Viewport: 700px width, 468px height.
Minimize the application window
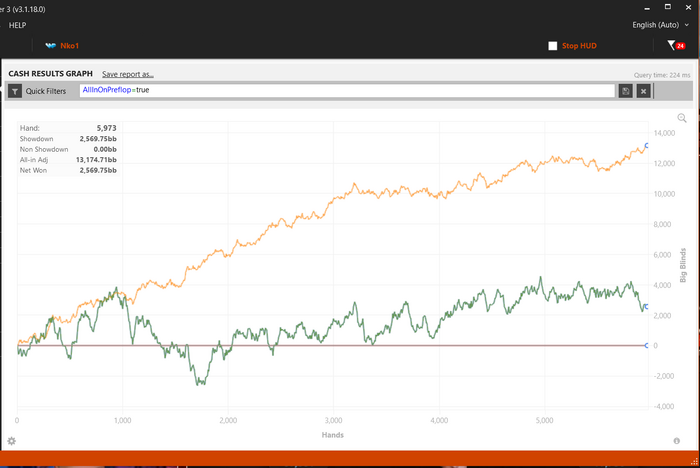647,8
